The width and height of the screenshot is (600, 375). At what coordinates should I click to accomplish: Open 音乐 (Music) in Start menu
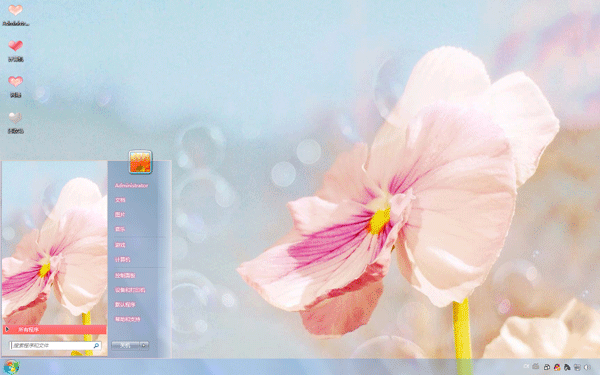(120, 229)
